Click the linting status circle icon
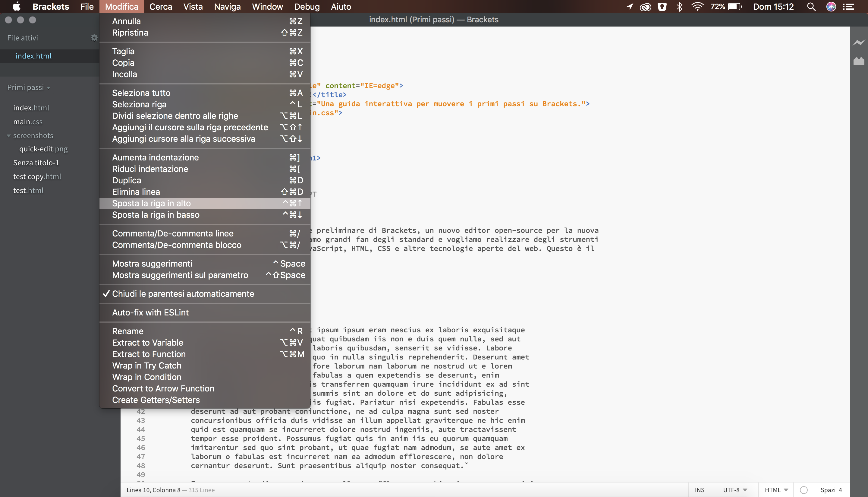 (x=804, y=490)
